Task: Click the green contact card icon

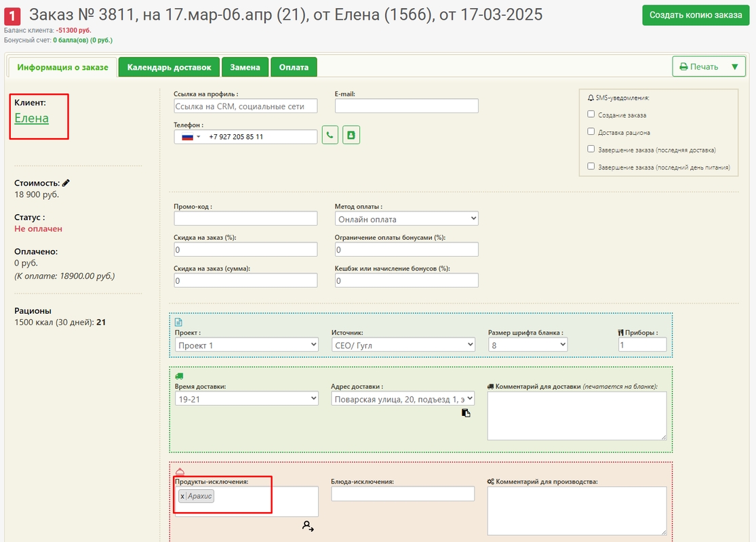Action: [x=351, y=135]
